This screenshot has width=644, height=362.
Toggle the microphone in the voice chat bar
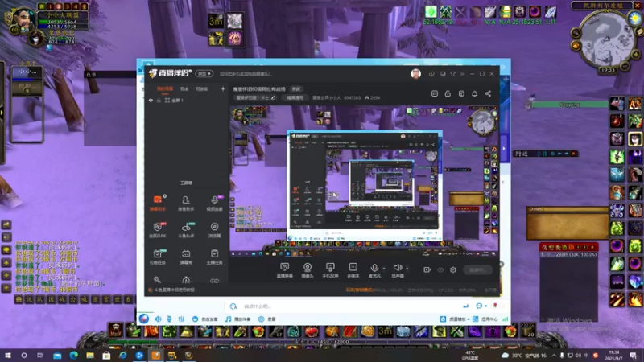pos(169,319)
